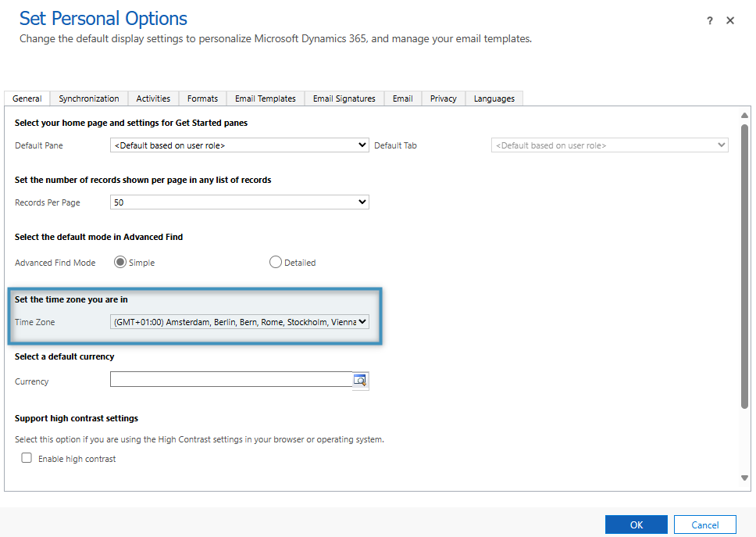Screen dimensions: 756x537
Task: Go to the Languages tab
Action: pos(494,98)
